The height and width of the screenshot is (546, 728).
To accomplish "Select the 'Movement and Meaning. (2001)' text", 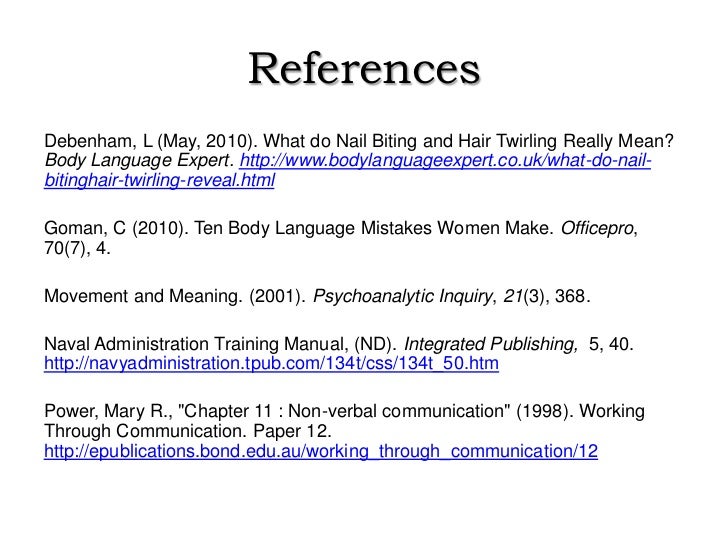I will (x=175, y=296).
